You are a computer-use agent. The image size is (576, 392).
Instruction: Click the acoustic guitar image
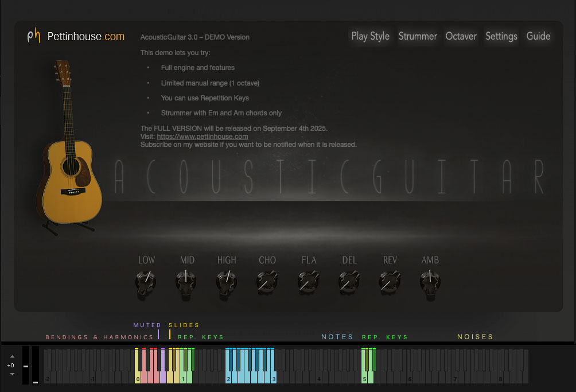click(x=69, y=147)
